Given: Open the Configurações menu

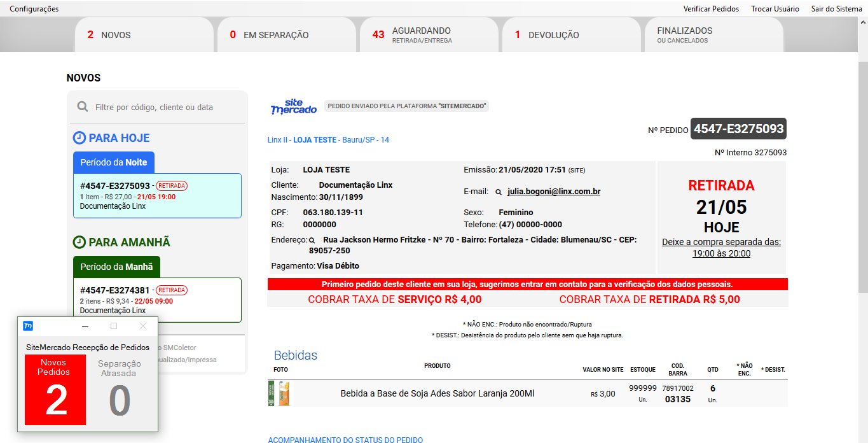Looking at the screenshot, I should coord(34,9).
